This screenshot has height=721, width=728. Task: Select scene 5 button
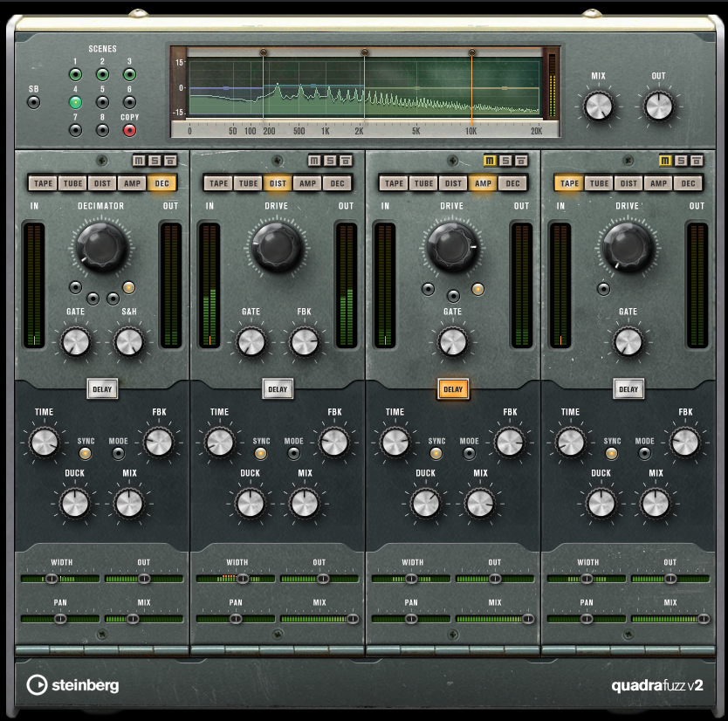point(103,102)
